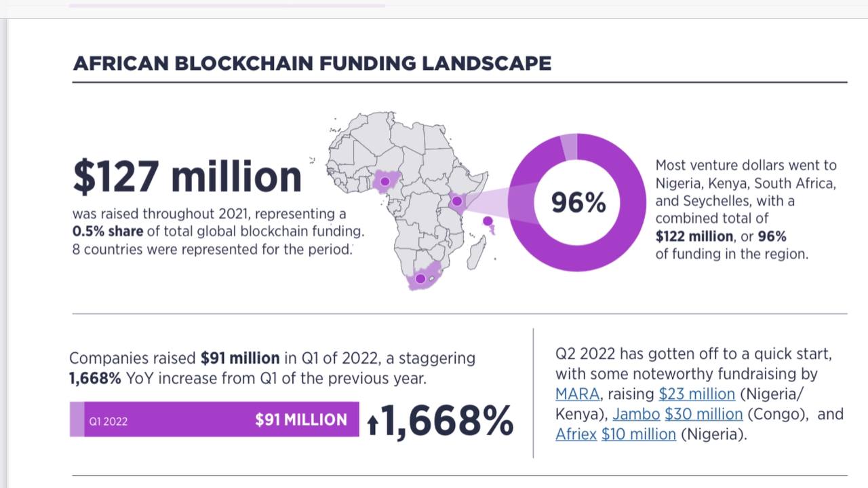
Task: Select the Seychelles dot off the east coast
Action: tap(488, 221)
